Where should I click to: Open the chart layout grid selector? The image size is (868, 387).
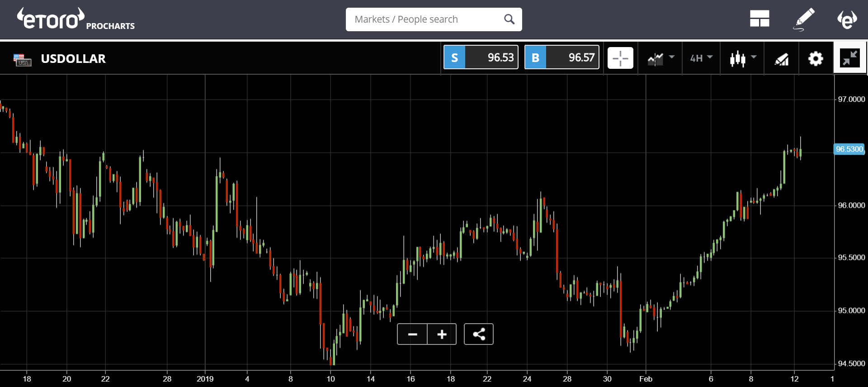(759, 19)
